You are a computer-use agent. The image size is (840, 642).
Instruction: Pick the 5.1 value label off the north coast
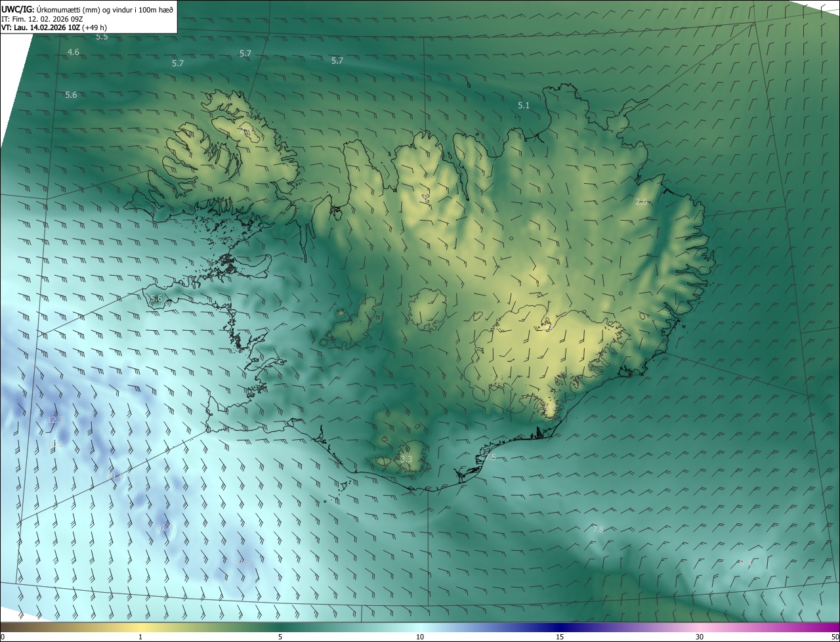(x=524, y=105)
